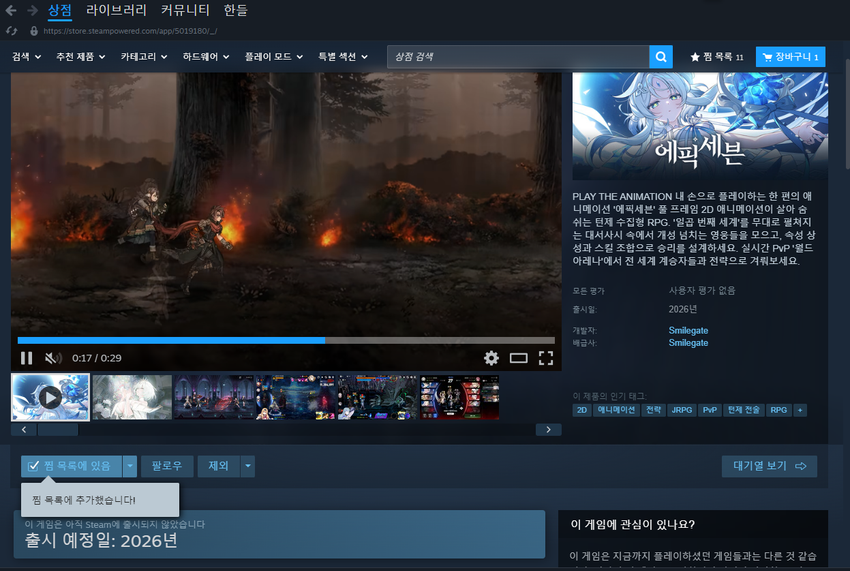Click the 사용자 평가 없음 review text
This screenshot has height=571, width=850.
tap(701, 291)
